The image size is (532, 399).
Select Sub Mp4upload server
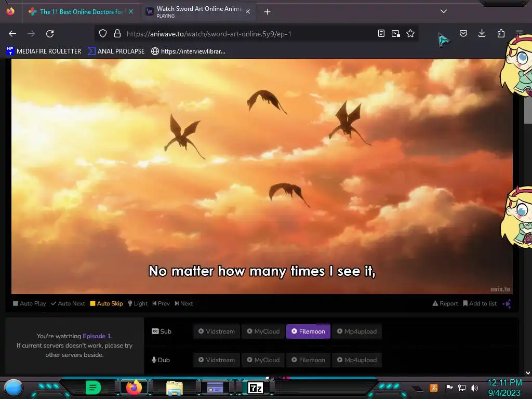356,331
